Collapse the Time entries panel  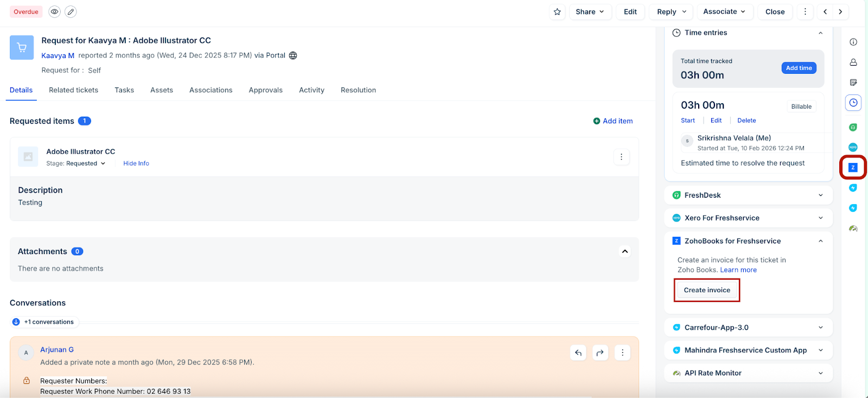[x=820, y=33]
